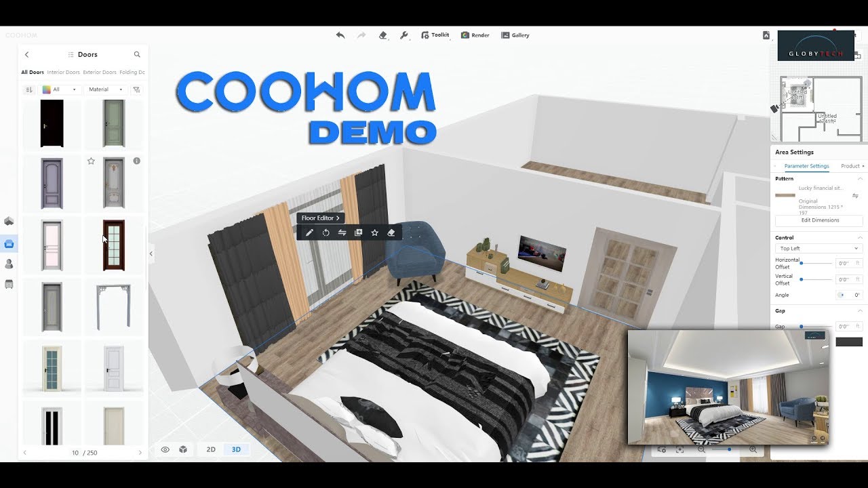Click the sort order icon
This screenshot has height=488, width=868.
(28, 89)
